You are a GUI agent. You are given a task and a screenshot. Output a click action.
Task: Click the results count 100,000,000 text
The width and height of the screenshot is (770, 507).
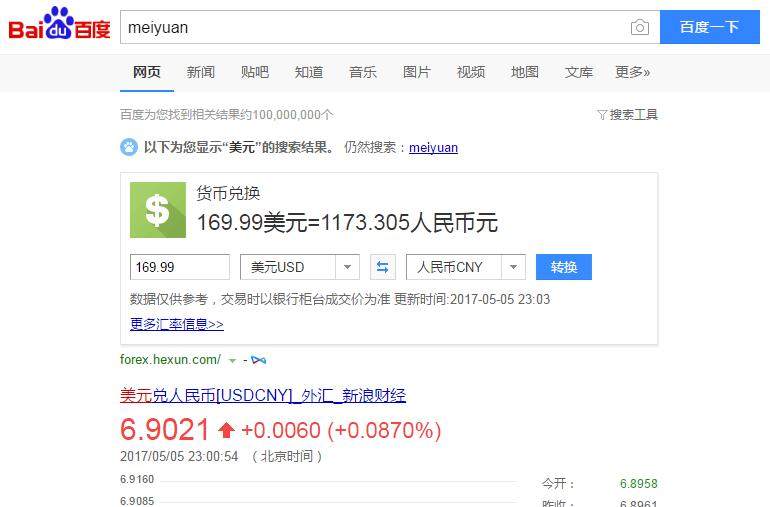point(227,114)
